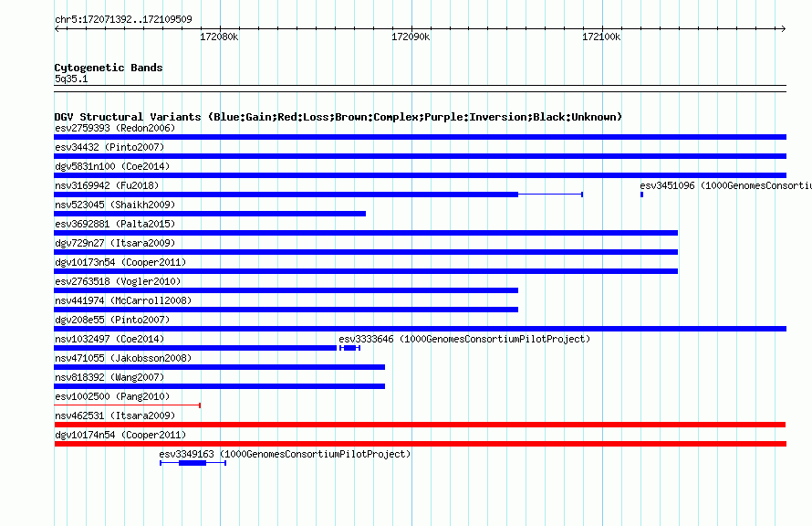Viewport: 812px width, 526px height.
Task: Select the nsv818392 blue gain bar
Action: point(220,386)
